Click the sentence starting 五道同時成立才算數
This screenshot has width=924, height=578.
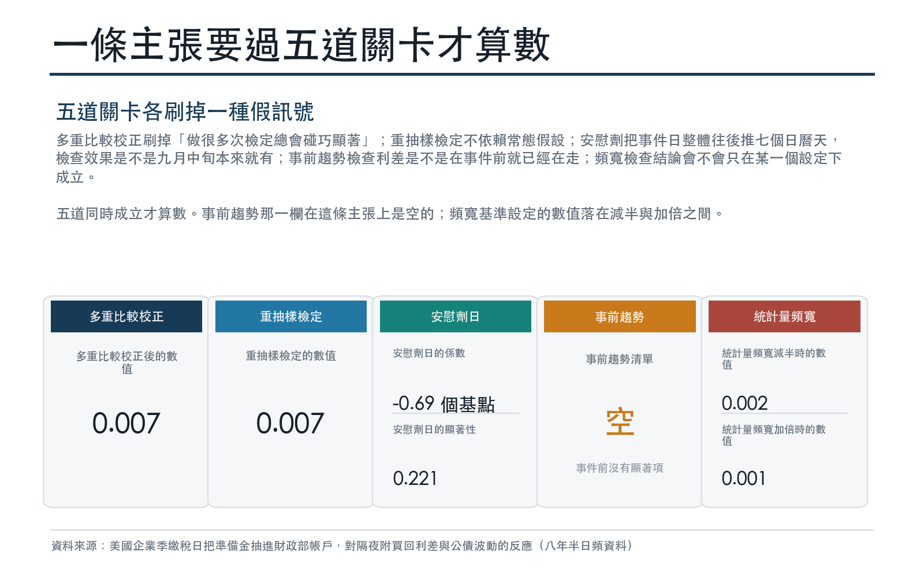pos(390,214)
